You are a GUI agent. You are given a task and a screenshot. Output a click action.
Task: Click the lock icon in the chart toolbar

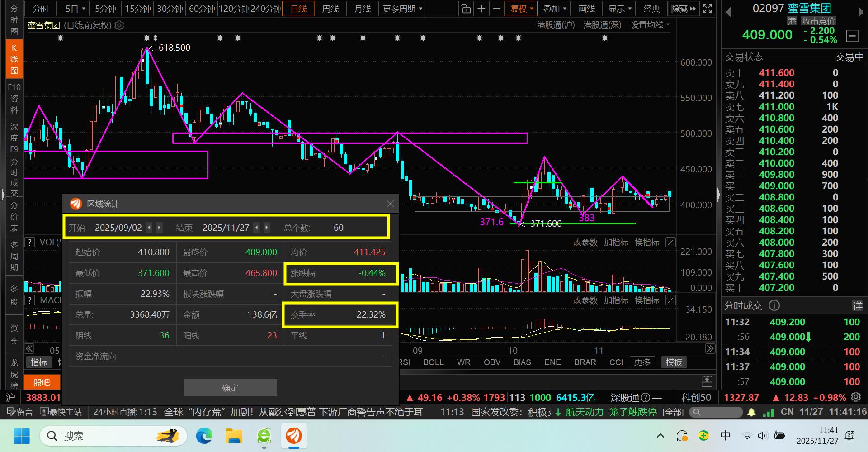(x=466, y=9)
